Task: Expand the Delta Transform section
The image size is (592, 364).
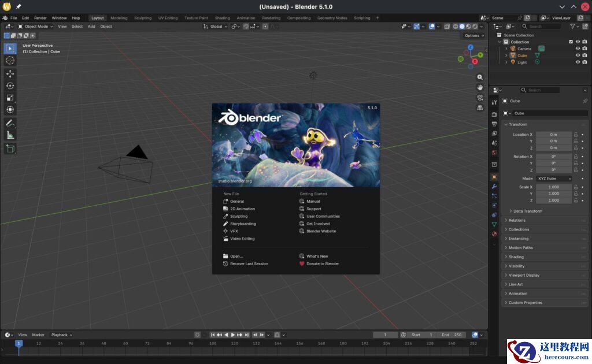Action: [527, 211]
